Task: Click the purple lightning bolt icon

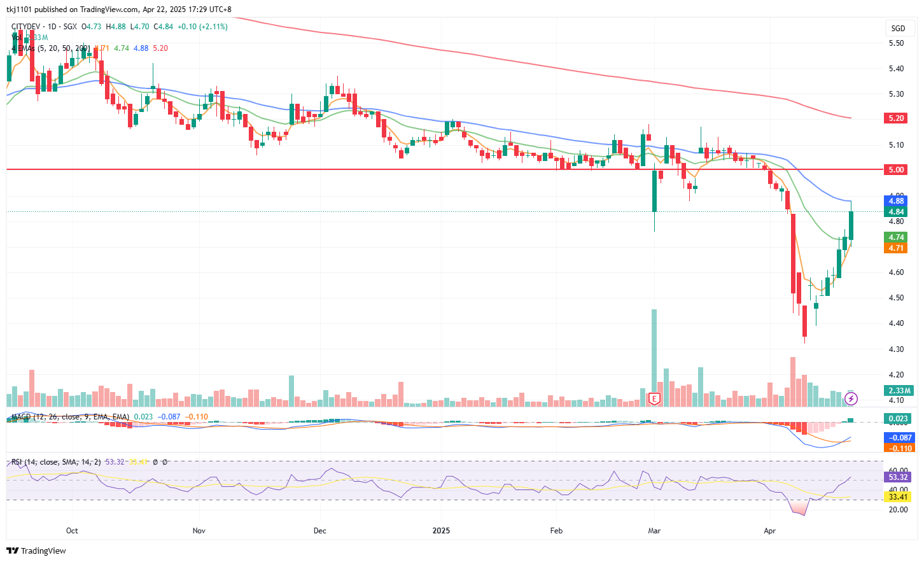Action: coord(851,399)
